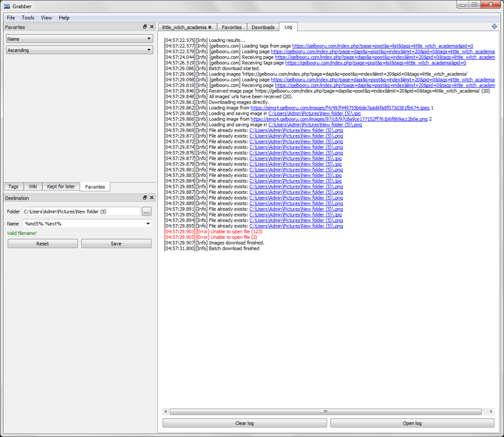
Task: Float the Favorites dock panel
Action: (x=145, y=27)
